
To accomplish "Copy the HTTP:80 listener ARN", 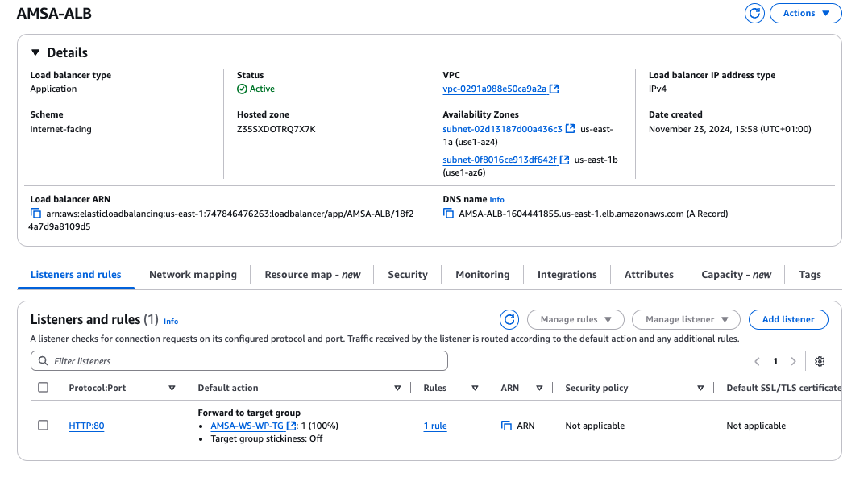I will point(506,426).
